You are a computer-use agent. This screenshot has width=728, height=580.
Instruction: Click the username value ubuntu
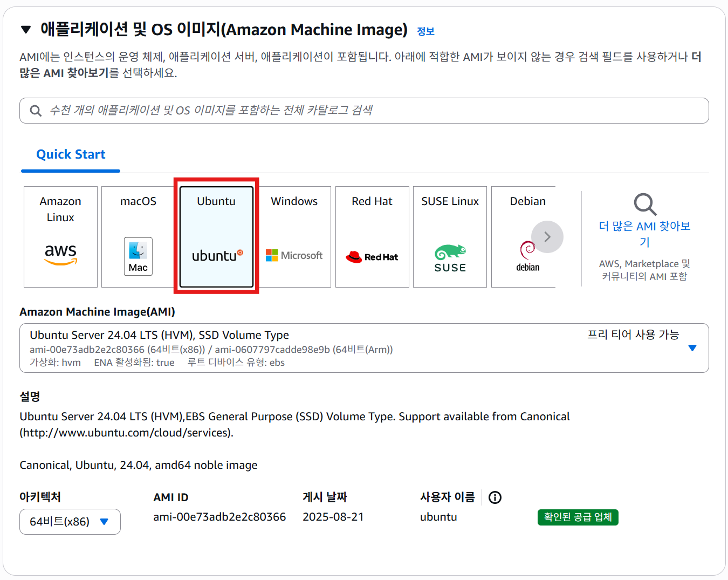click(438, 517)
